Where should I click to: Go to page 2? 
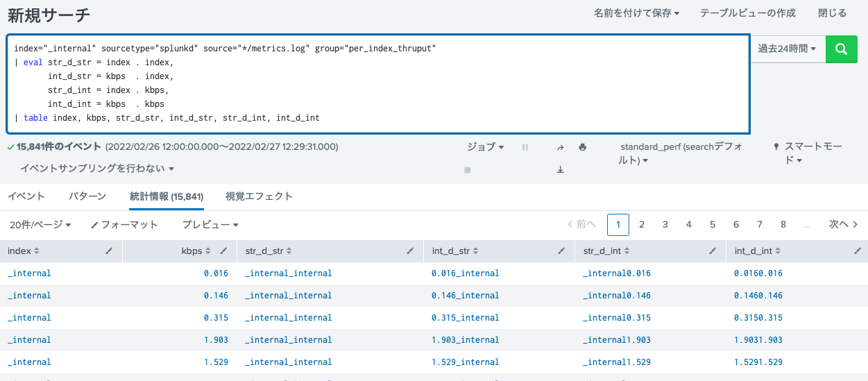click(x=642, y=224)
